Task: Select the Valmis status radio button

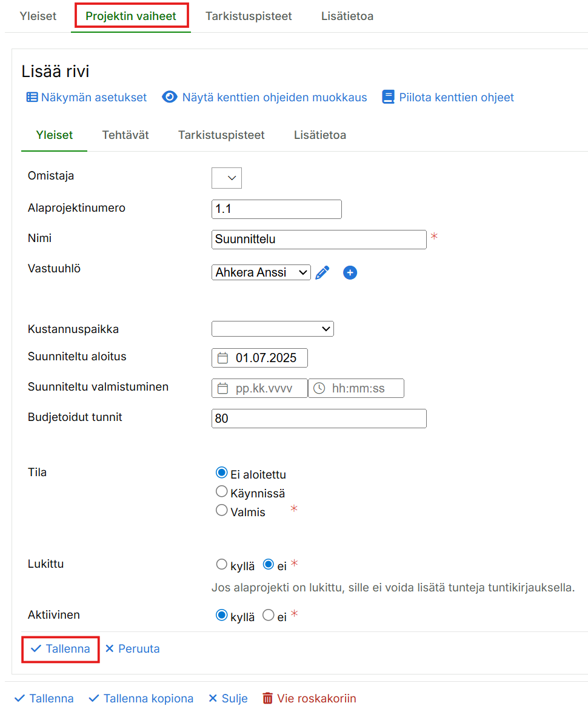Action: click(222, 511)
